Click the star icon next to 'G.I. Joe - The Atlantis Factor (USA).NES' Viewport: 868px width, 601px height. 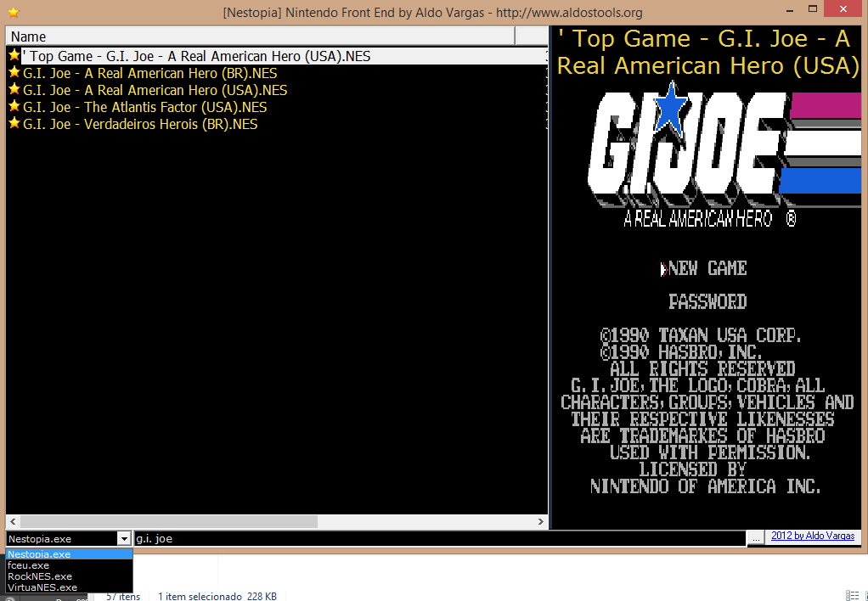[13, 107]
